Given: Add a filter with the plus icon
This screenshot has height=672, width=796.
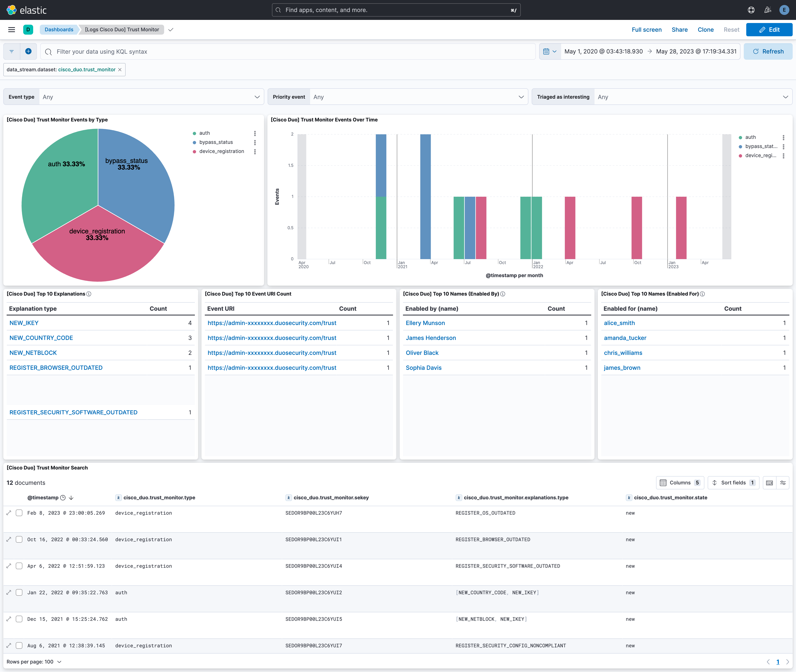Looking at the screenshot, I should [28, 51].
